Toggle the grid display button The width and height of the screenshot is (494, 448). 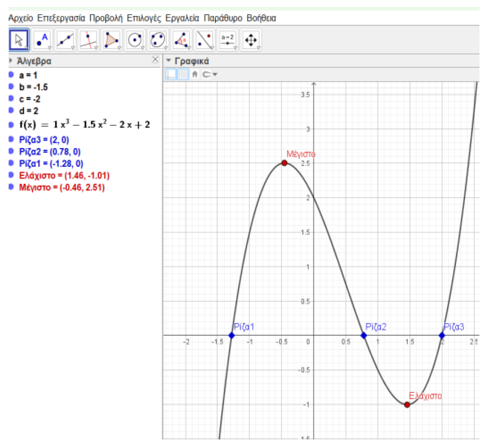[x=183, y=74]
